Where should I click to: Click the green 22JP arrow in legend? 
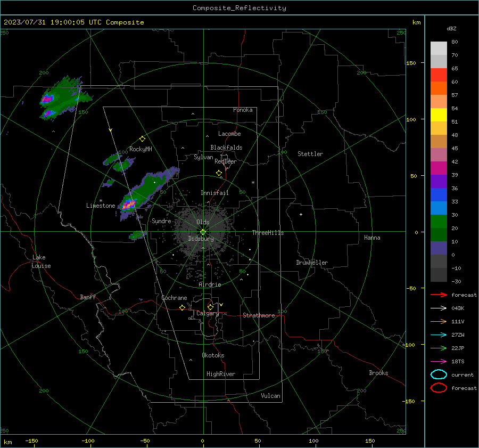point(439,348)
